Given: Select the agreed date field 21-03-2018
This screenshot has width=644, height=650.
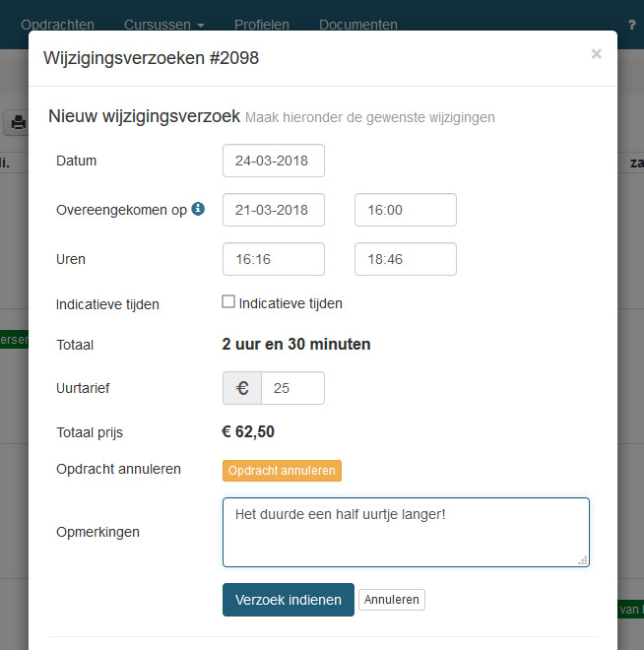Looking at the screenshot, I should click(x=274, y=210).
